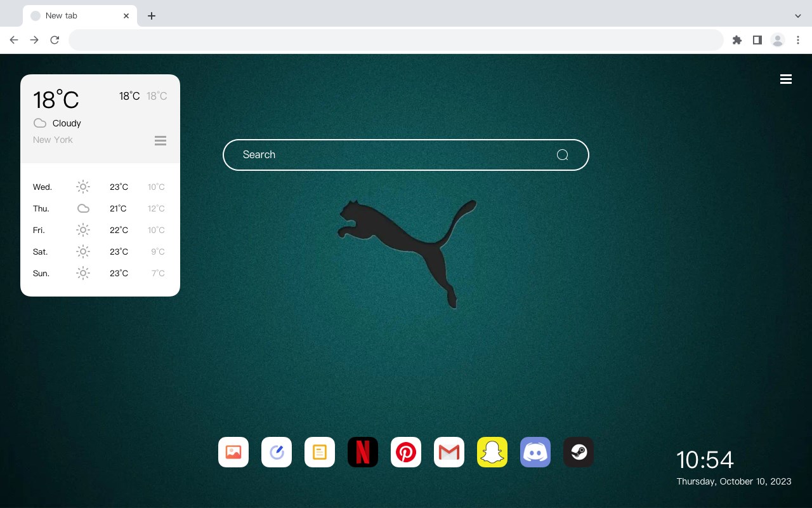Click Sat. low temperature 9°C
The width and height of the screenshot is (812, 508).
(x=158, y=252)
